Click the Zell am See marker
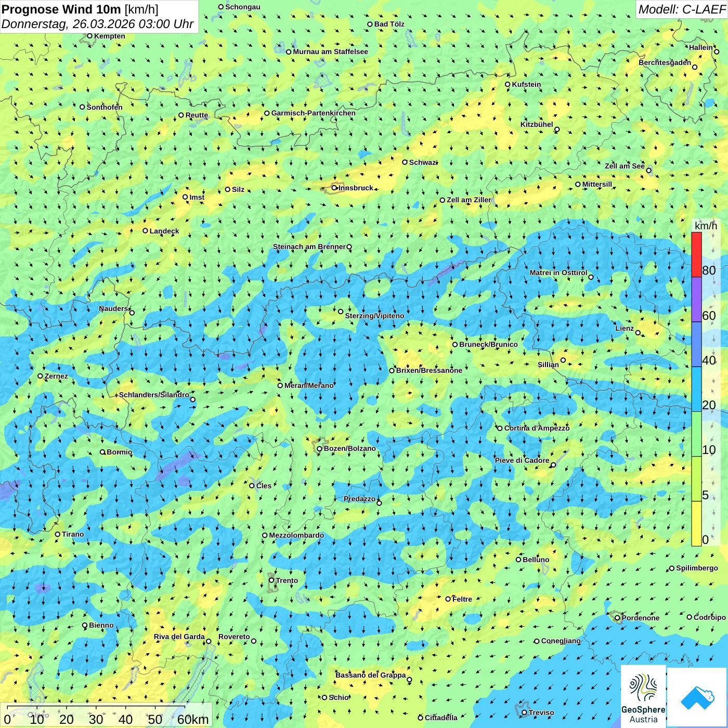728x728 pixels. 648,170
